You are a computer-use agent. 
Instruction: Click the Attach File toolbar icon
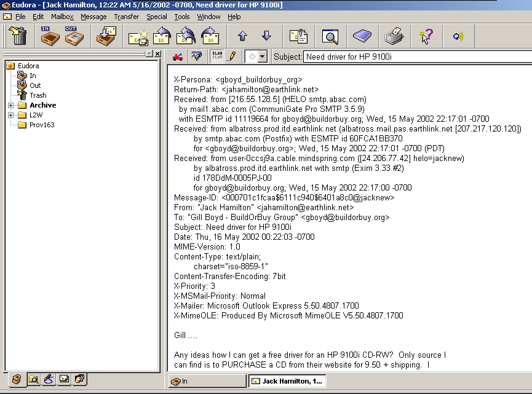pyautogui.click(x=298, y=36)
